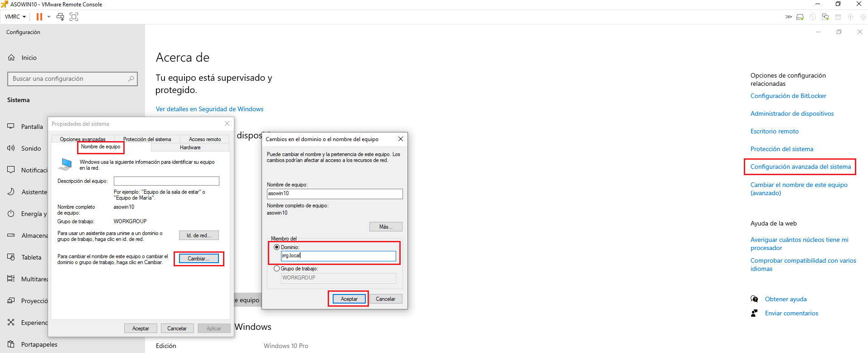Screen dimensions: 868x353
Task: Click the hard disk device icon
Action: pos(800,17)
